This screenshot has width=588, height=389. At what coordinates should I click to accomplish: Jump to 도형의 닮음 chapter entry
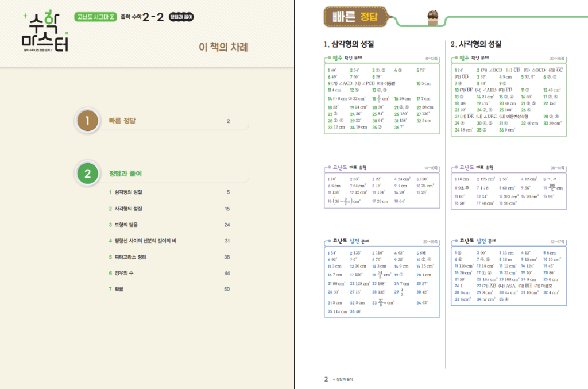(126, 225)
